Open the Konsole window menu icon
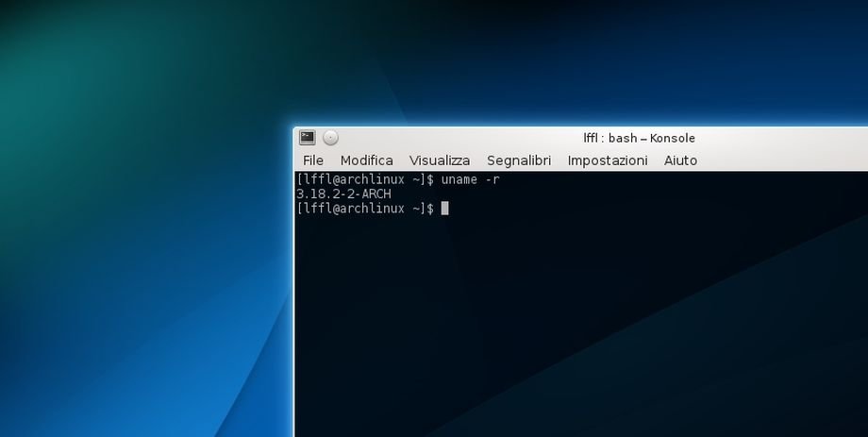 click(308, 138)
